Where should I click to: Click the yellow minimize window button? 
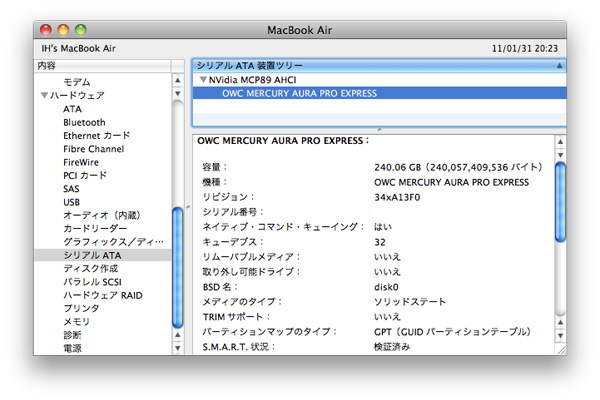pos(63,30)
